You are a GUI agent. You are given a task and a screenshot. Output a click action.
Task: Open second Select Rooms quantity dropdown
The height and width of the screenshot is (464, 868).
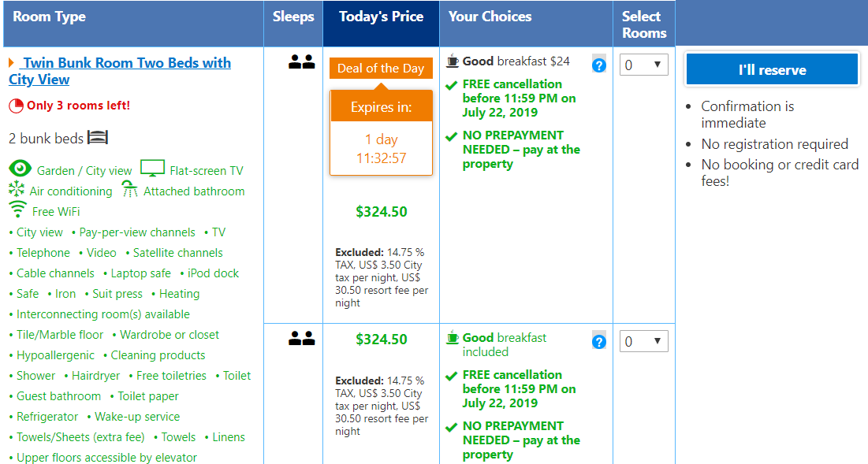643,341
